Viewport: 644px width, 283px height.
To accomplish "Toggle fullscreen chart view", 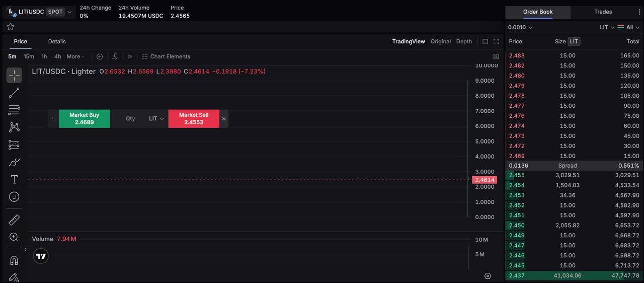I will tap(496, 42).
